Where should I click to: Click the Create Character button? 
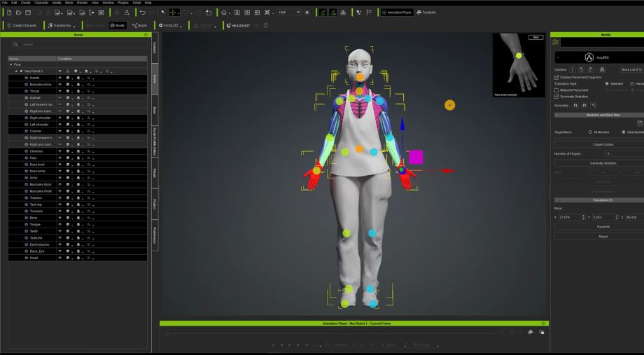pos(22,25)
